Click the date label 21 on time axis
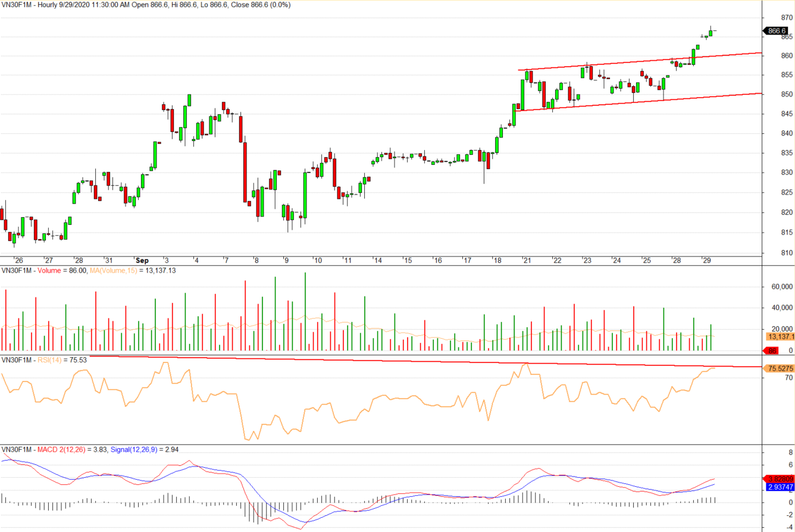The height and width of the screenshot is (532, 795). point(527,261)
